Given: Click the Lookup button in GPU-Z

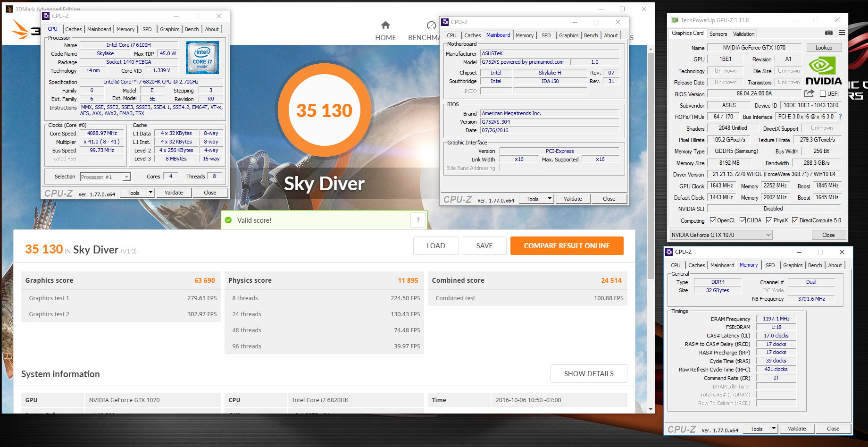Looking at the screenshot, I should [824, 48].
